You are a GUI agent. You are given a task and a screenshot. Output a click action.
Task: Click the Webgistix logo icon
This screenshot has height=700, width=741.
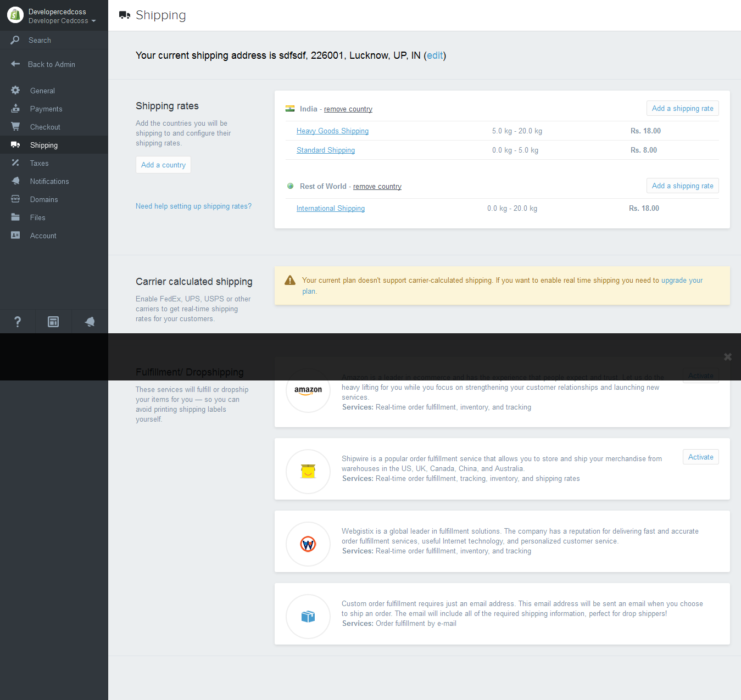[308, 544]
